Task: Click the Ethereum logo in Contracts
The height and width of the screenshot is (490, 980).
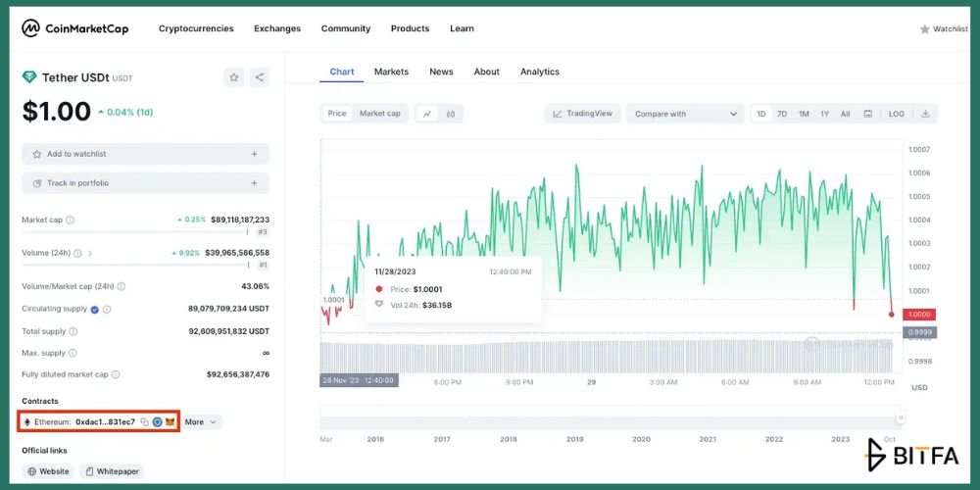Action: pyautogui.click(x=26, y=421)
